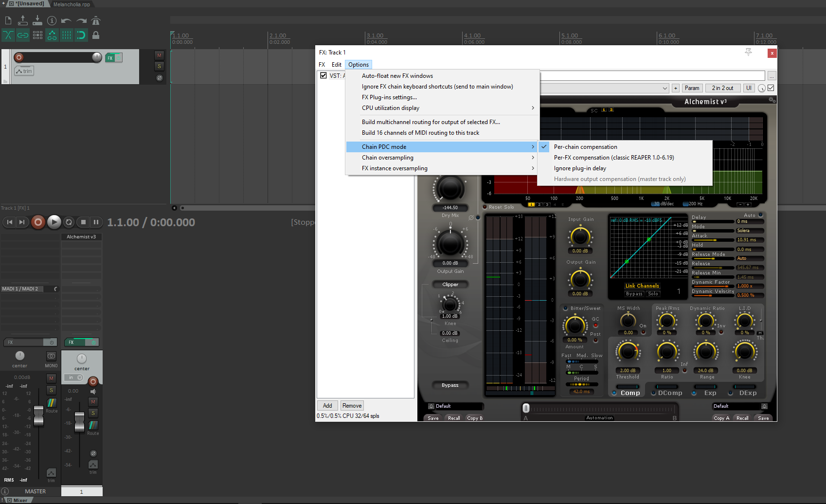Toggle the grid lines toolbar icon
The width and height of the screenshot is (826, 504).
tap(67, 35)
